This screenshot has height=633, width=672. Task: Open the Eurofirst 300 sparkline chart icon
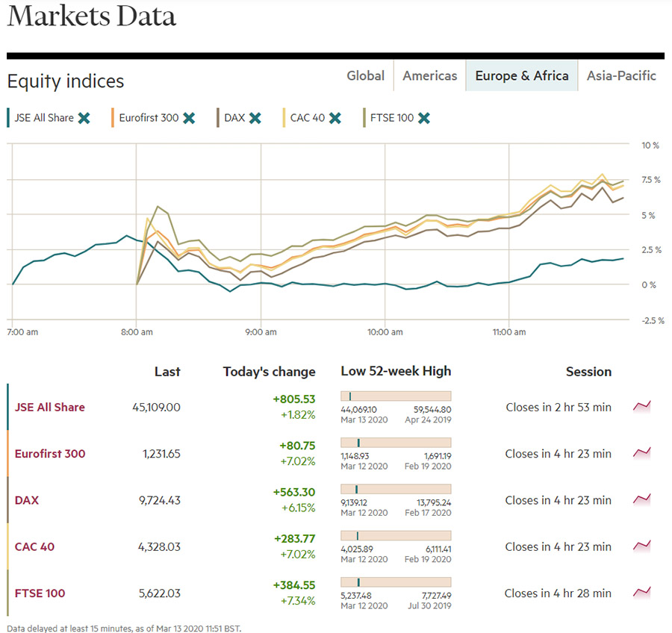click(642, 452)
